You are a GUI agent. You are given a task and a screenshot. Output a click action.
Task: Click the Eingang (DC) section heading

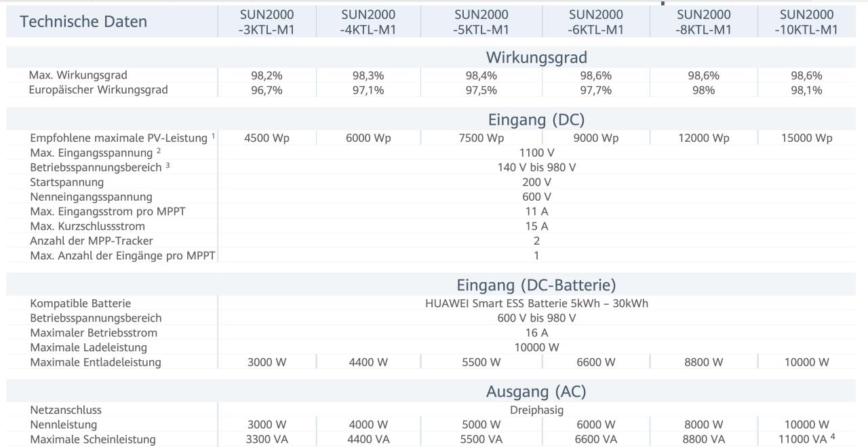pos(536,120)
